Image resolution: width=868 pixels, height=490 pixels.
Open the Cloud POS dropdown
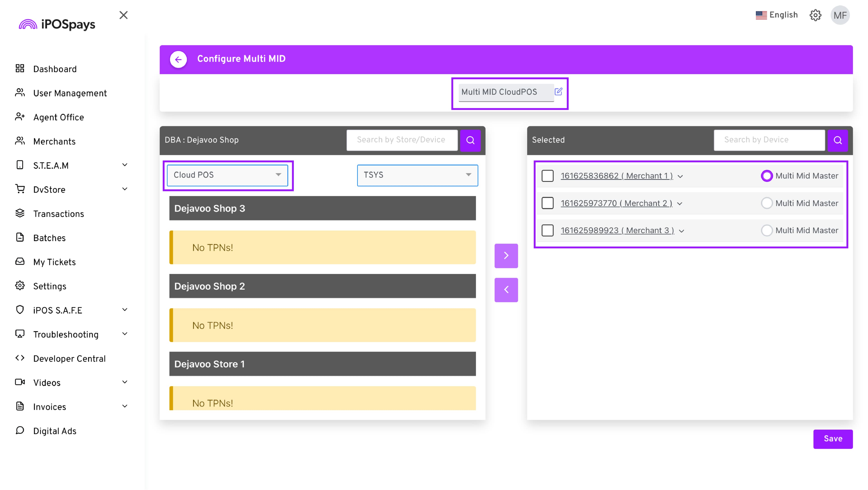click(x=227, y=175)
